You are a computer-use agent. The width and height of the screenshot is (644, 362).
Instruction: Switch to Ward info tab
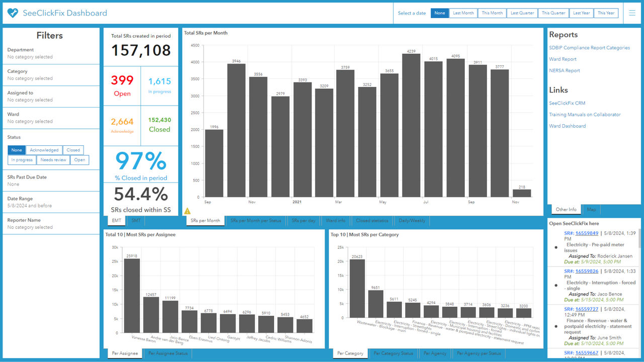336,220
